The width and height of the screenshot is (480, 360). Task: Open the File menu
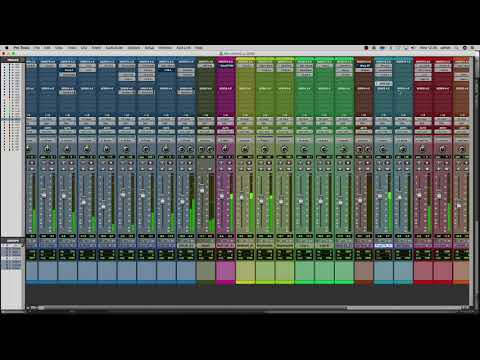[36, 48]
